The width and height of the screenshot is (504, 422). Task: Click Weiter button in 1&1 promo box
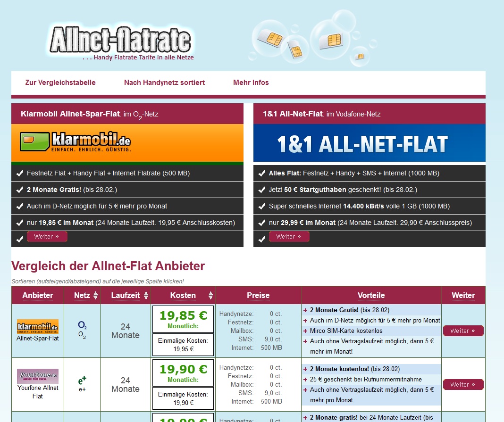pyautogui.click(x=289, y=237)
